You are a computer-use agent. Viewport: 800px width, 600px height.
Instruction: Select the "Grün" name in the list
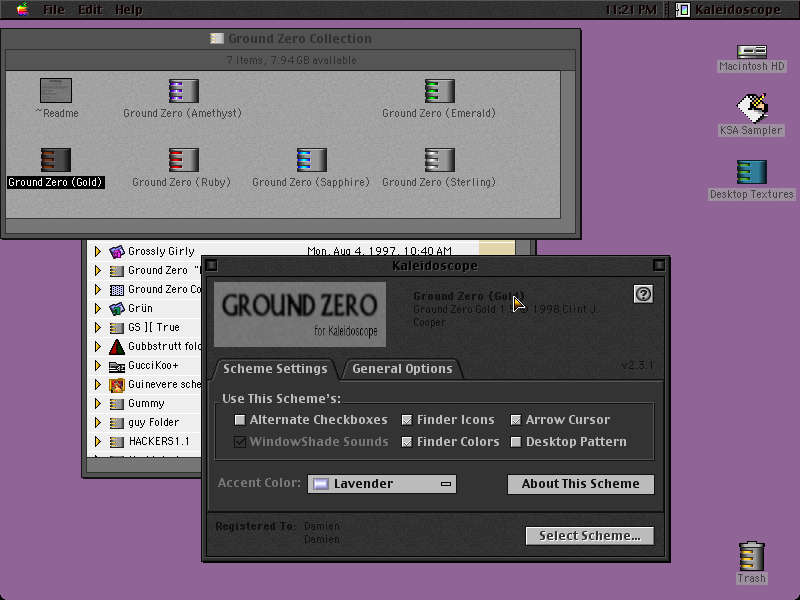point(140,308)
